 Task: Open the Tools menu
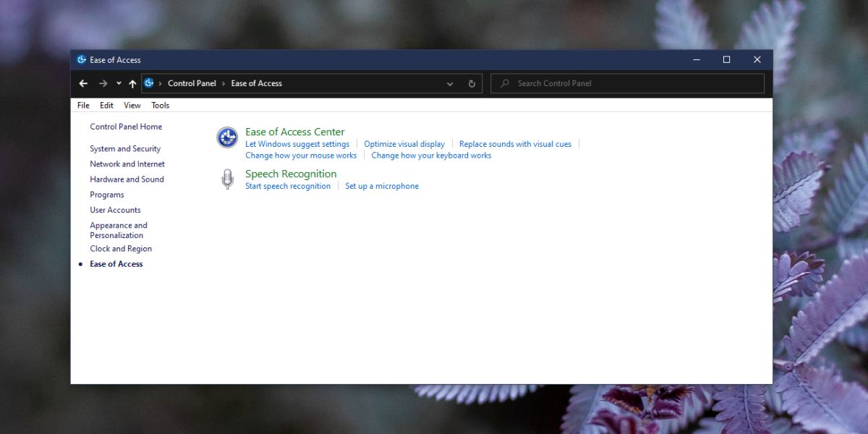(x=160, y=105)
